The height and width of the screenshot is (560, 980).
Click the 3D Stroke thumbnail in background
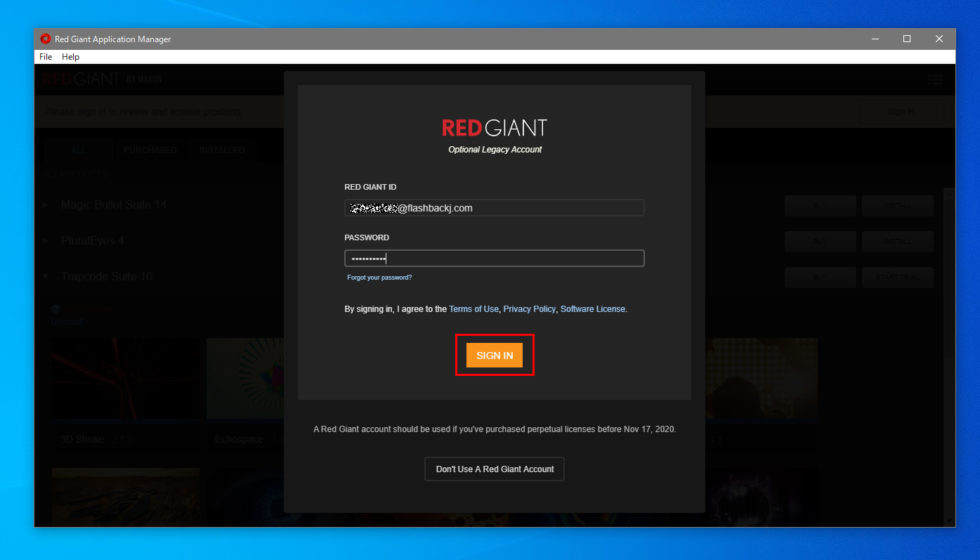(126, 379)
